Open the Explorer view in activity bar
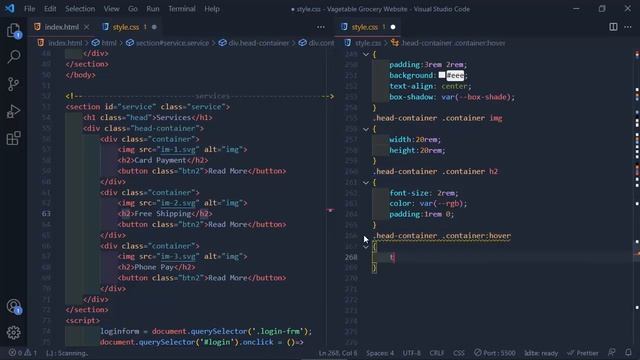This screenshot has height=360, width=640. 13,31
